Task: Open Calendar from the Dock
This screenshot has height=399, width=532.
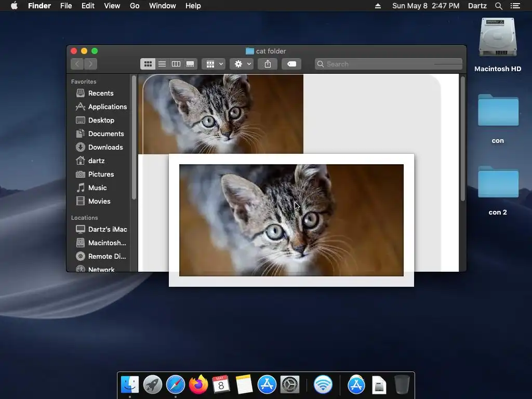Action: point(221,385)
